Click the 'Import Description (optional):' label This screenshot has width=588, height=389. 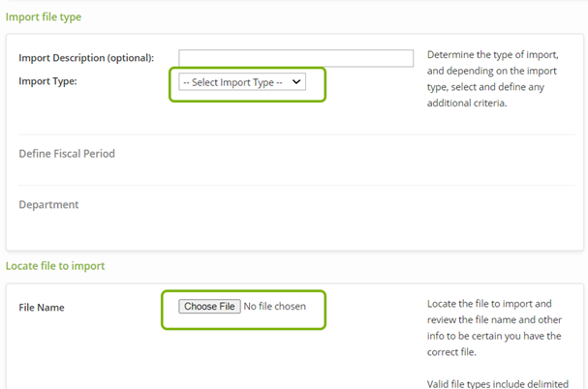86,58
